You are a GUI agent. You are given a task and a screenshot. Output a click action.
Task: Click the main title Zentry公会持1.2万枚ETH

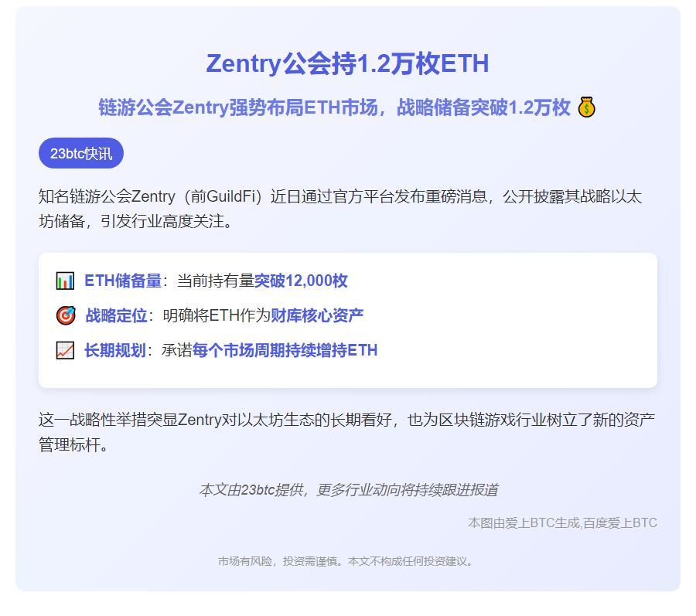348,65
